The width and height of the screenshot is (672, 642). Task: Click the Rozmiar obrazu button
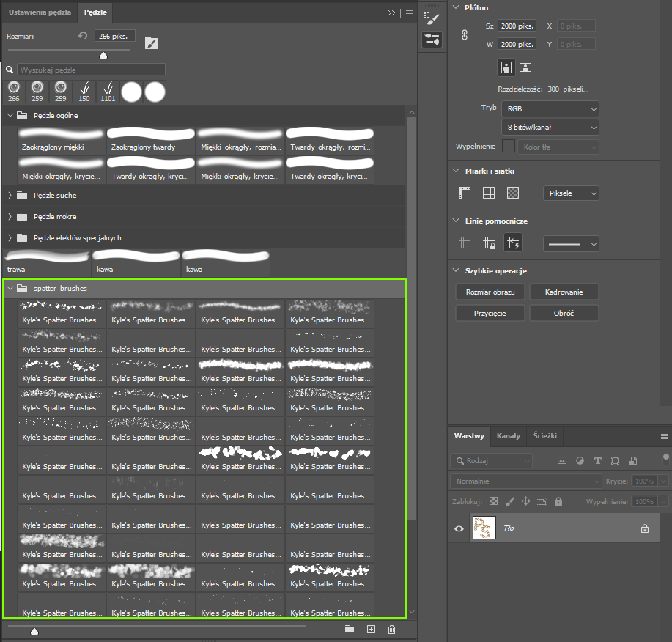(490, 292)
